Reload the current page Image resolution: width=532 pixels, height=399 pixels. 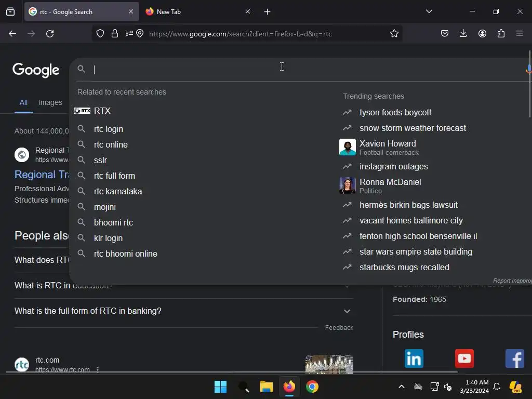point(50,34)
